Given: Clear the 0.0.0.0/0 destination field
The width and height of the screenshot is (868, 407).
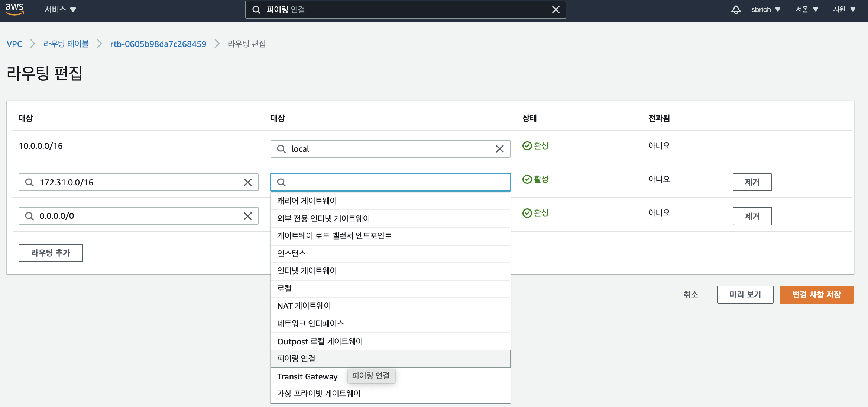Looking at the screenshot, I should pos(247,216).
